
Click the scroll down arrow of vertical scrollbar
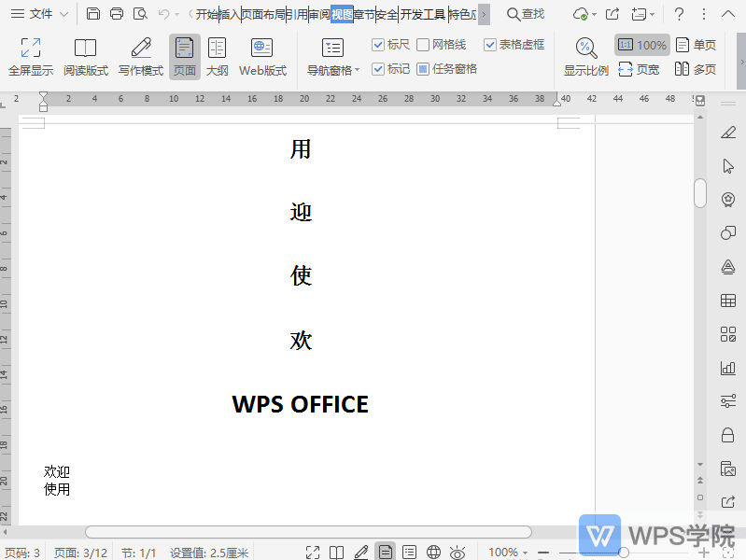tap(700, 465)
